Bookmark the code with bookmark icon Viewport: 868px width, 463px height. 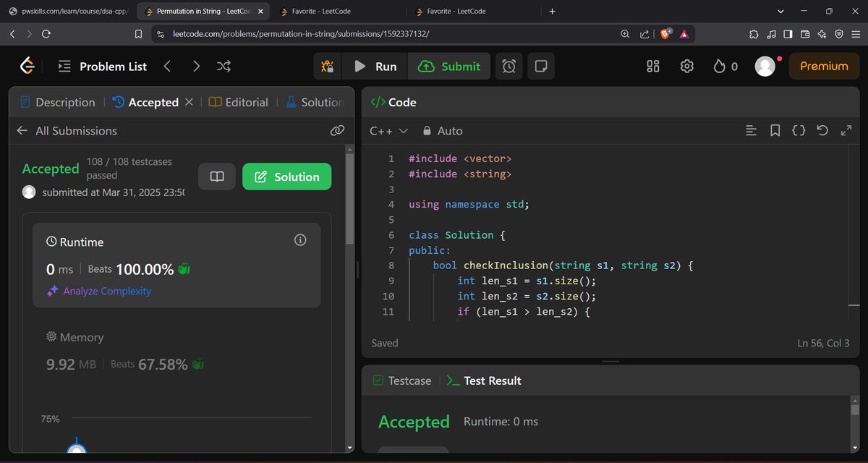(775, 131)
